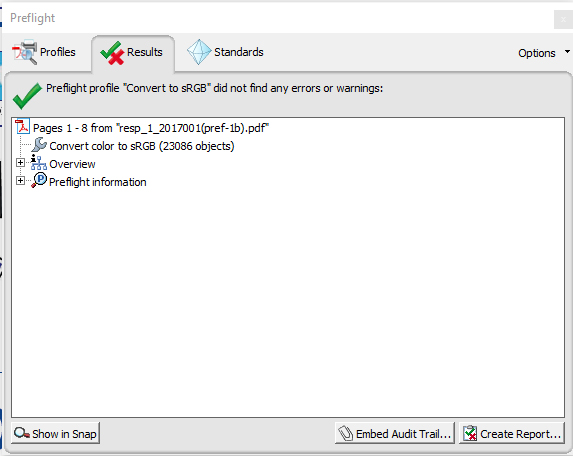Click the Preflight information magnifier icon
573x456 pixels.
point(39,180)
